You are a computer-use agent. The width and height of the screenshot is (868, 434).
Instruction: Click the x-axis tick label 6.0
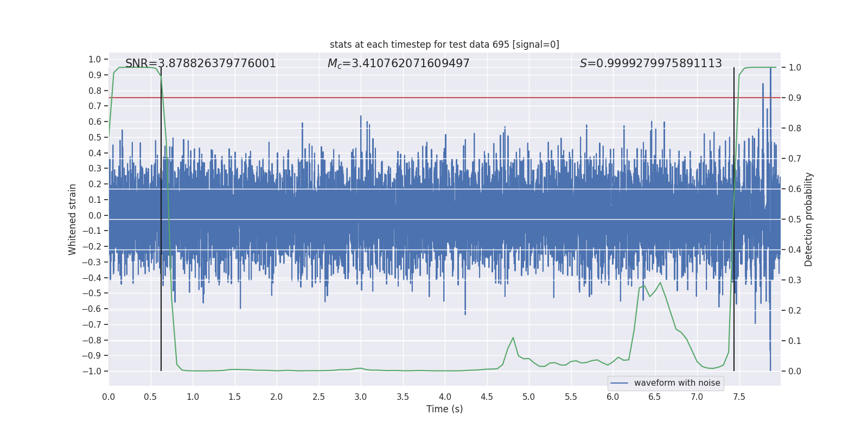(613, 397)
